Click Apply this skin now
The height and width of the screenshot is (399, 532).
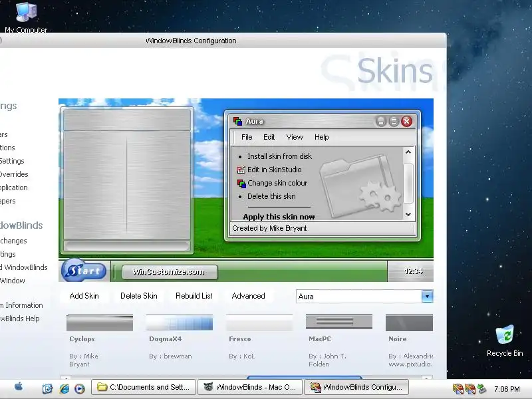(279, 217)
